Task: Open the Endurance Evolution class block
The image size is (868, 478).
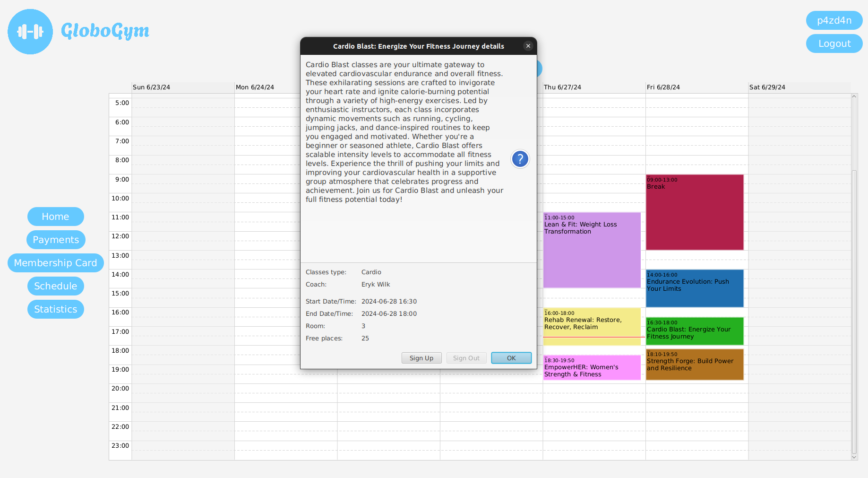Action: point(695,288)
